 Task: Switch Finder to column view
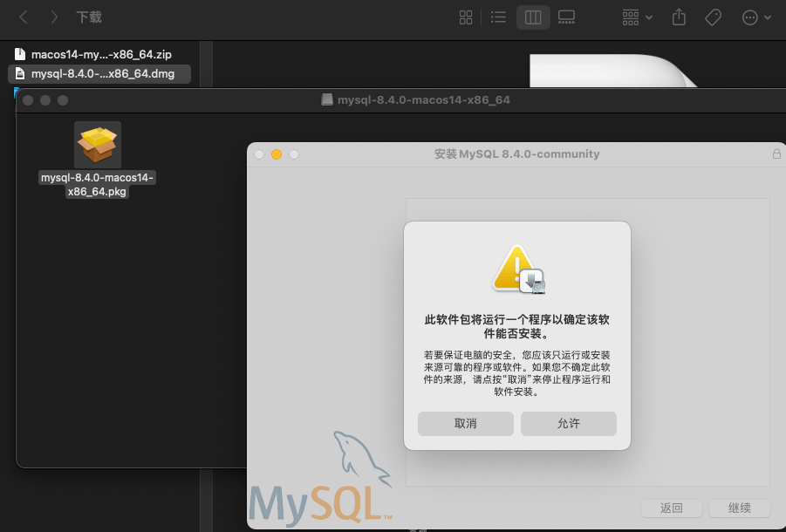click(x=533, y=17)
